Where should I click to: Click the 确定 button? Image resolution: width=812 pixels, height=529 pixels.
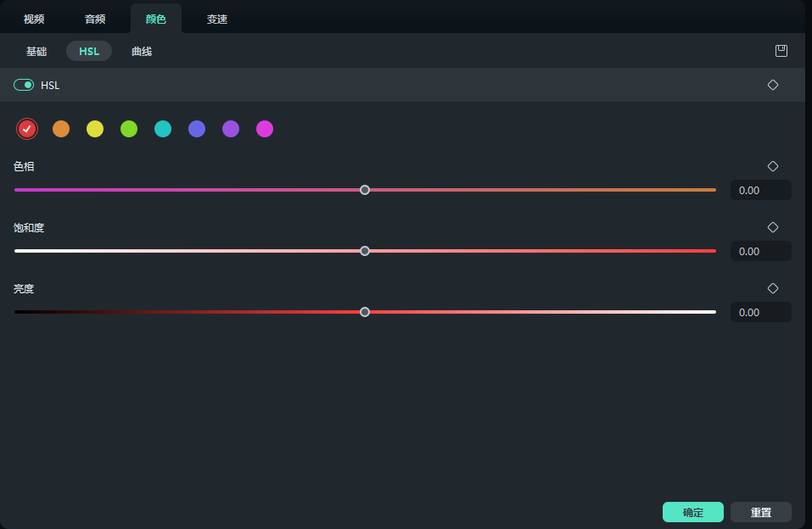coord(693,512)
